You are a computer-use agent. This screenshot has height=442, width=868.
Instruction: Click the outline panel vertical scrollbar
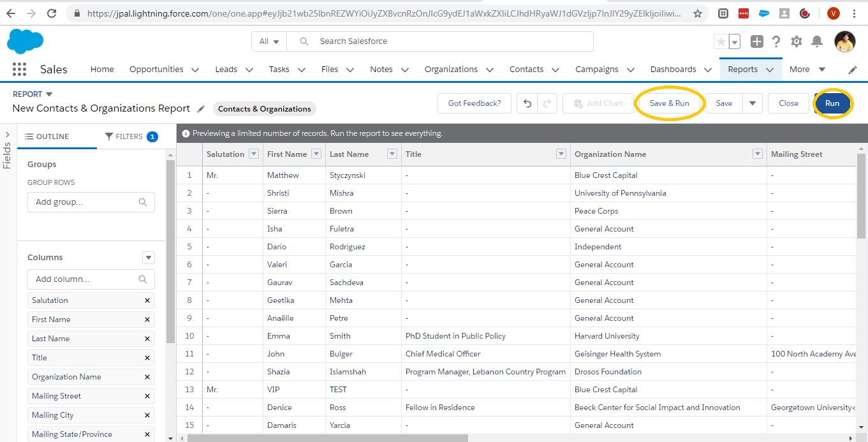[170, 251]
